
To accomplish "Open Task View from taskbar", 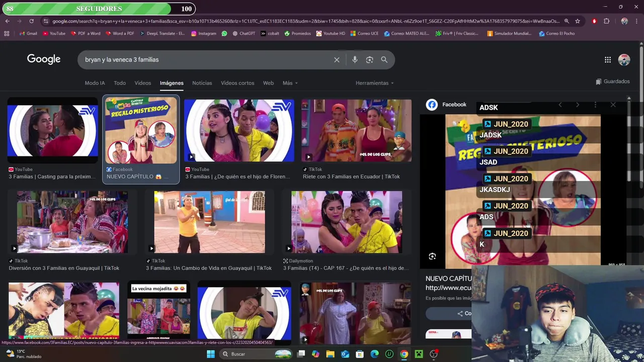I will click(x=301, y=354).
